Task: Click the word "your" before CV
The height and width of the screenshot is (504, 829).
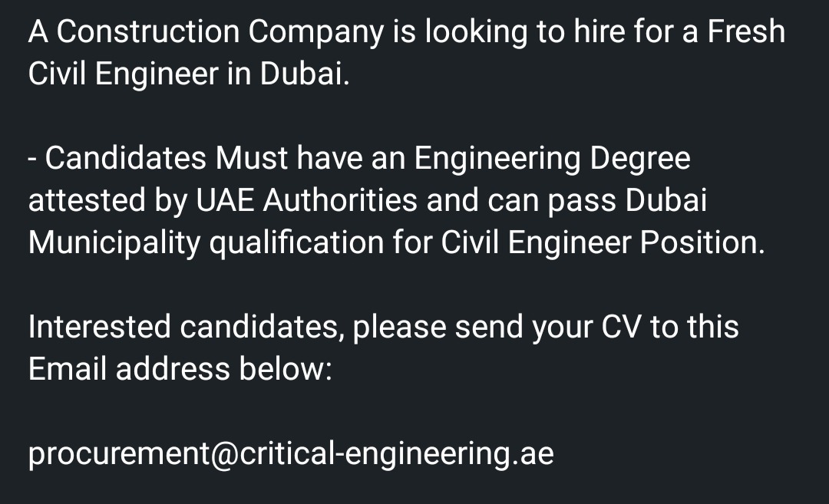Action: point(561,328)
